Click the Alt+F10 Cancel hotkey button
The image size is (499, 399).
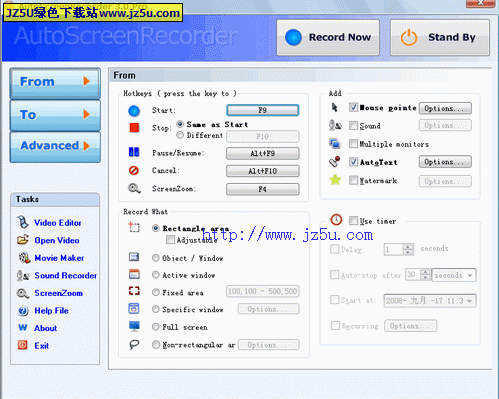point(263,171)
